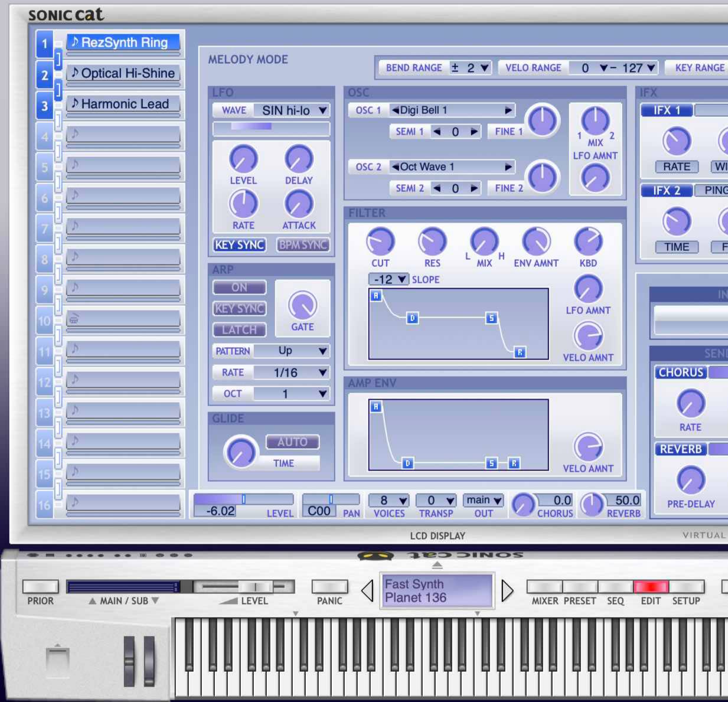Viewport: 728px width, 702px height.
Task: Toggle glide AUTO mode
Action: coord(292,442)
